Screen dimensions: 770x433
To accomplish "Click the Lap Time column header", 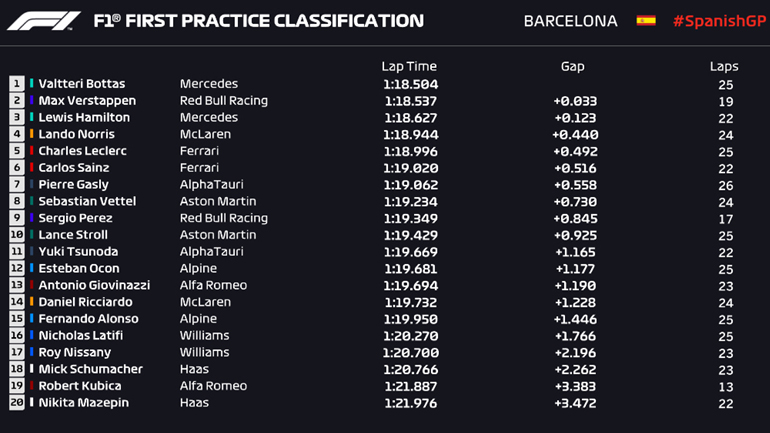I will (409, 66).
